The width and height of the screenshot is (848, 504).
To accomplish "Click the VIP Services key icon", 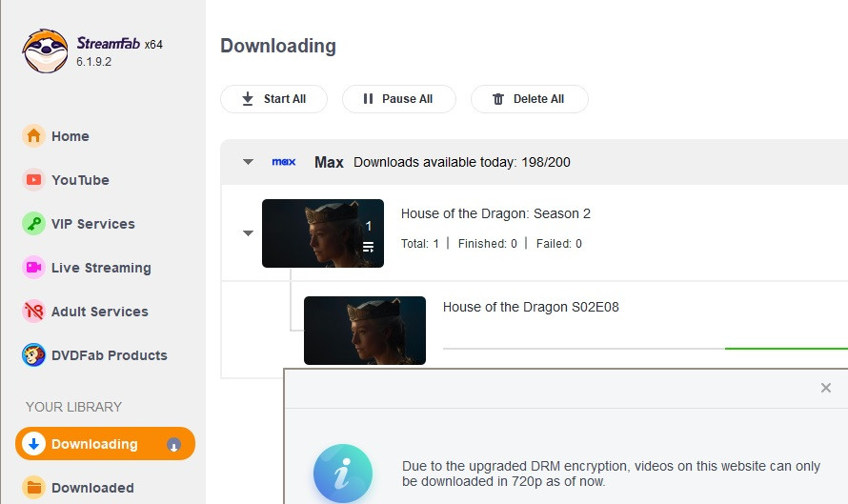I will point(34,224).
